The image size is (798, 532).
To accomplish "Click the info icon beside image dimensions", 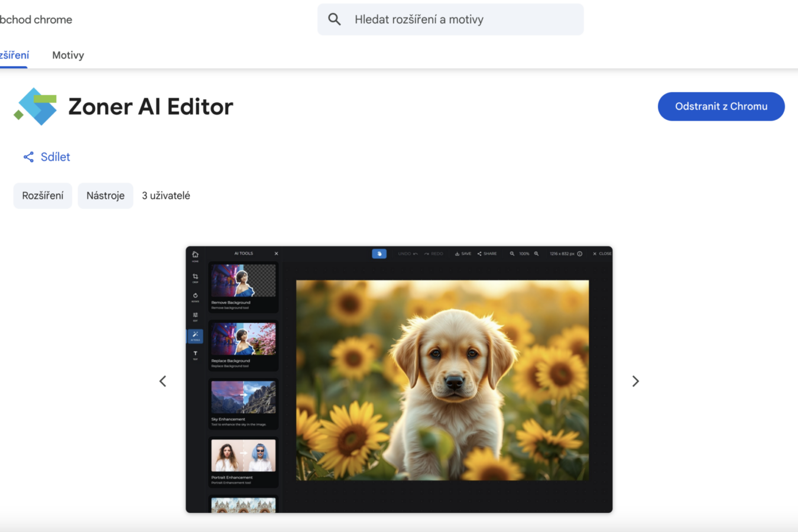I will (580, 254).
